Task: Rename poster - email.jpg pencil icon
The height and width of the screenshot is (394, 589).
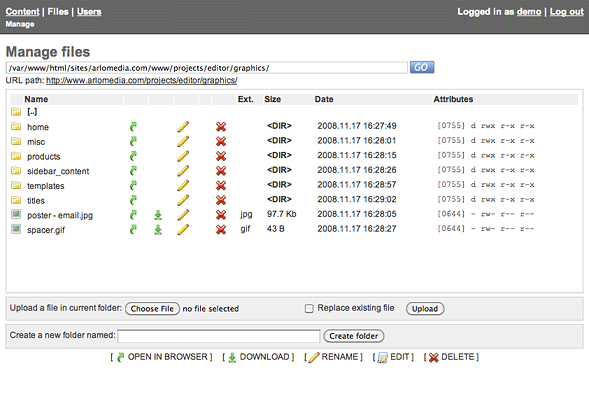Action: [183, 215]
